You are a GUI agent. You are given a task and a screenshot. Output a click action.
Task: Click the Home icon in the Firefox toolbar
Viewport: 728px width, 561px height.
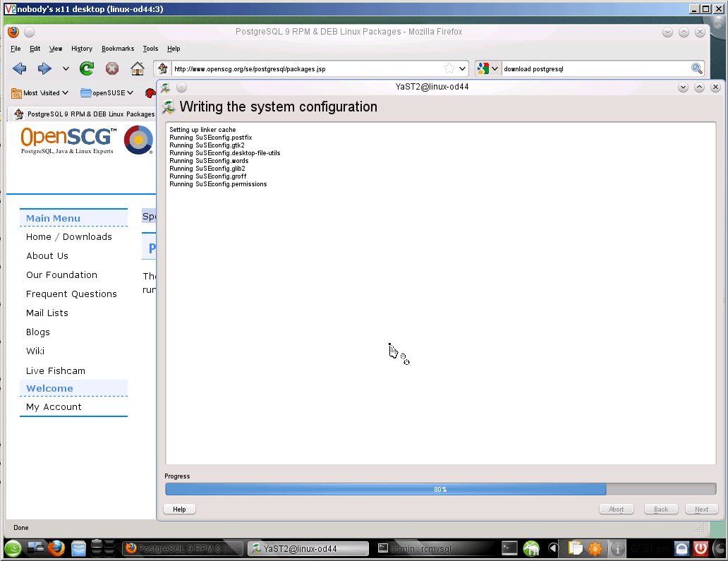(138, 68)
